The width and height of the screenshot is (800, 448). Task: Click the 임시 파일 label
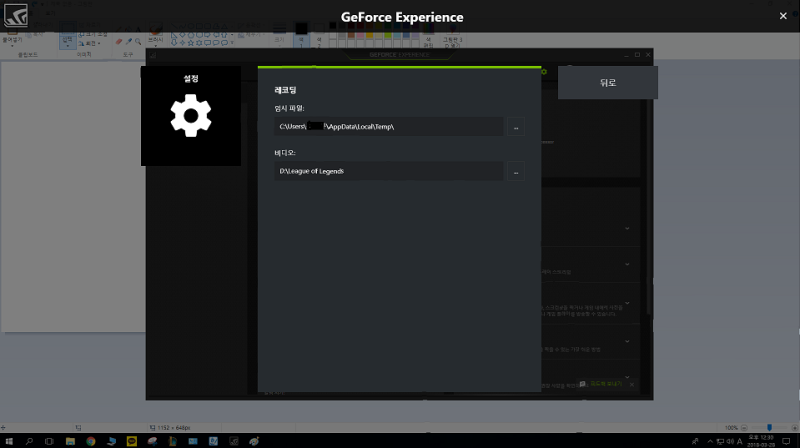289,108
